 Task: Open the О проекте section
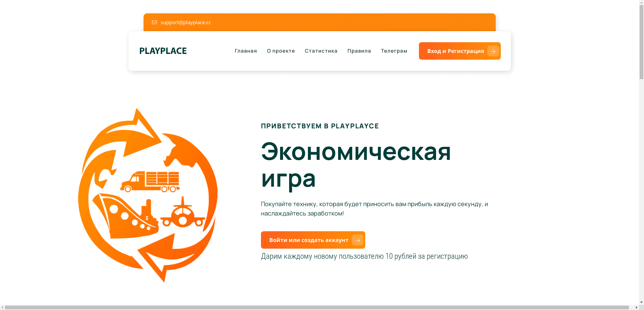(x=281, y=51)
